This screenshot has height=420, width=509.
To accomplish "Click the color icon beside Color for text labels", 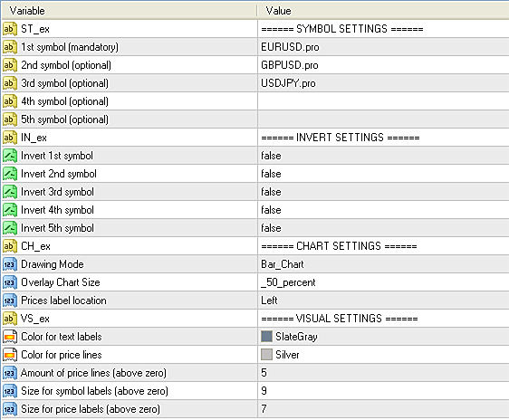I will click(x=10, y=337).
